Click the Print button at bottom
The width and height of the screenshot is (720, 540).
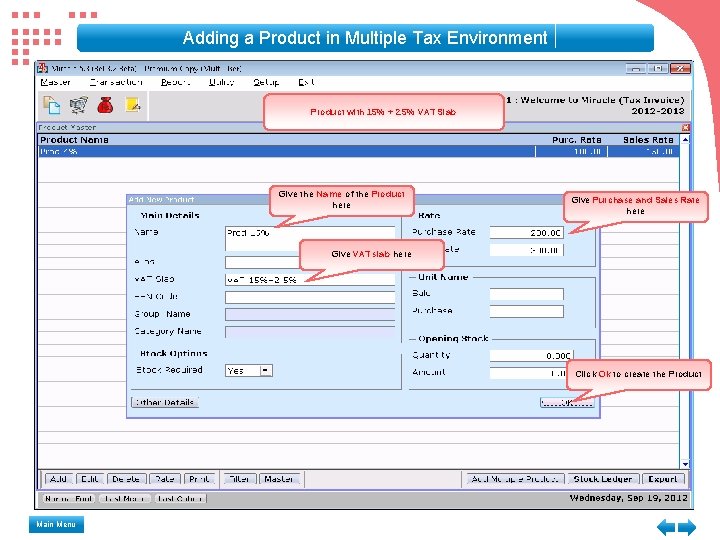click(x=199, y=479)
